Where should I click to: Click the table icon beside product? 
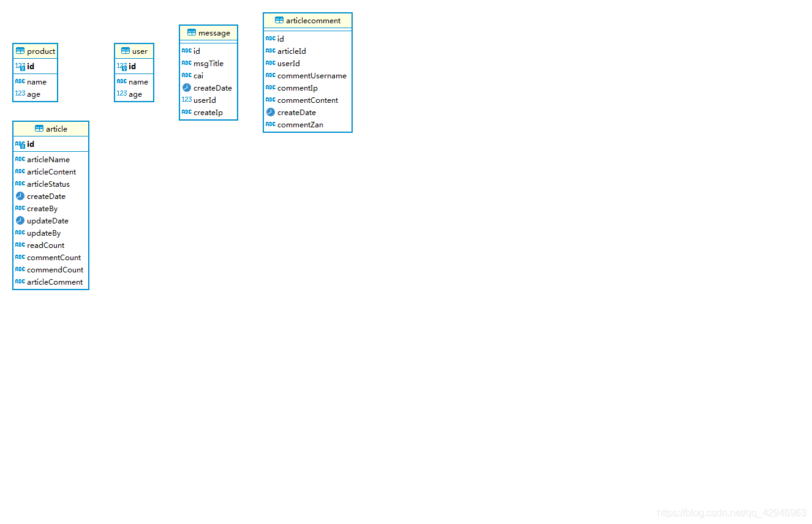[x=20, y=51]
